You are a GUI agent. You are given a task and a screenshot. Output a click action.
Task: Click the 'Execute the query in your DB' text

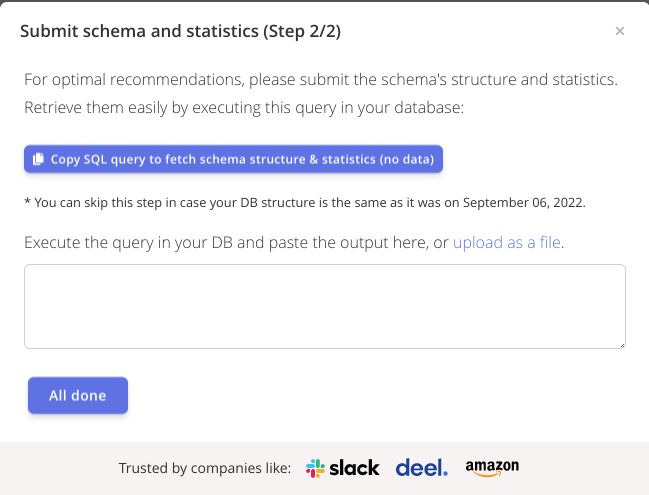[236, 242]
